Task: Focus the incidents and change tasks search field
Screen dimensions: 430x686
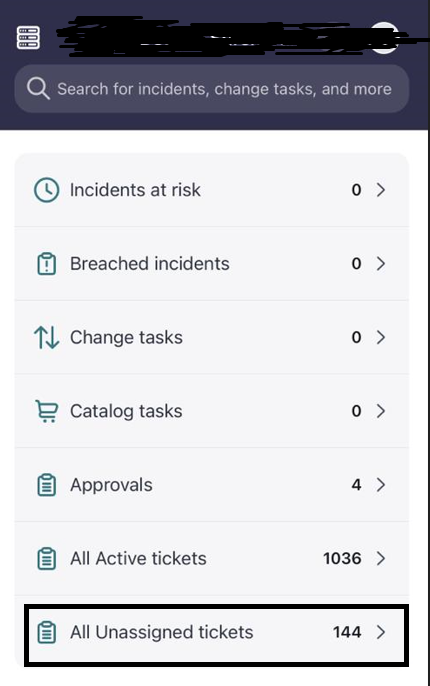Action: click(212, 89)
